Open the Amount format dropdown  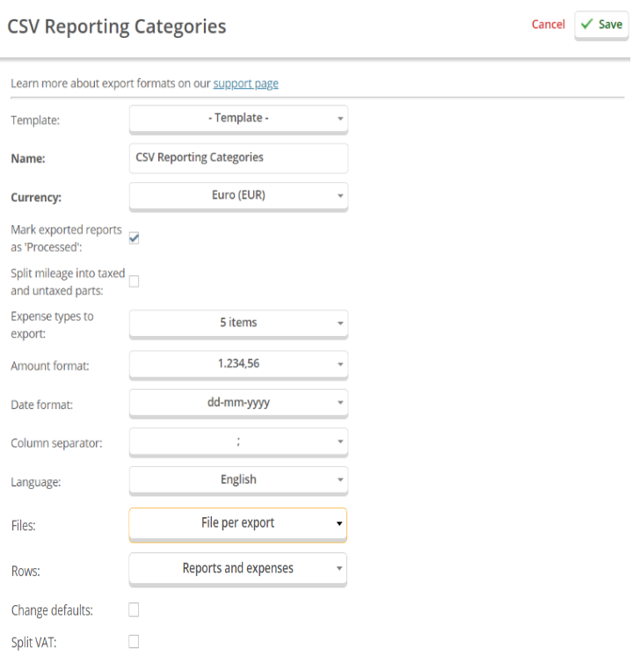coord(238,364)
